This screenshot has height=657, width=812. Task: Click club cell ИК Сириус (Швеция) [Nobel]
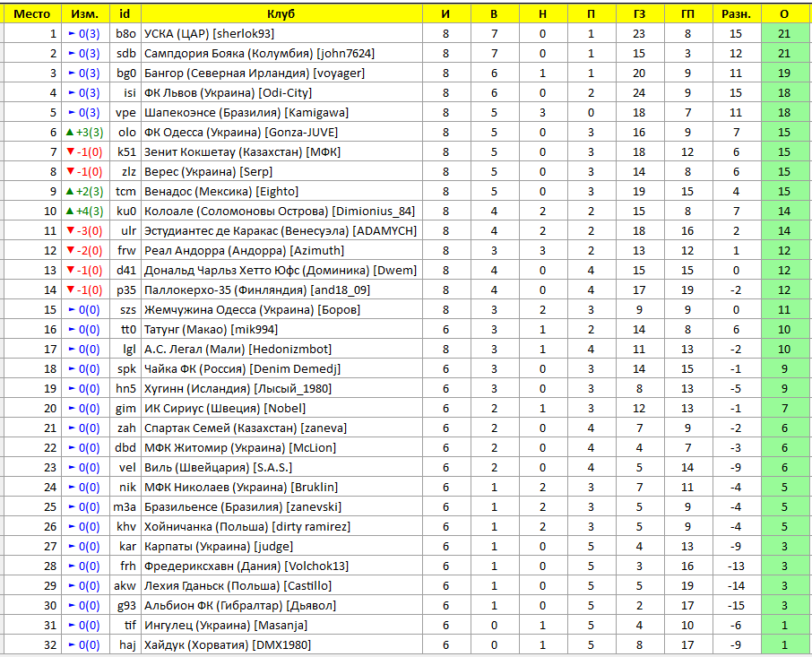[281, 408]
